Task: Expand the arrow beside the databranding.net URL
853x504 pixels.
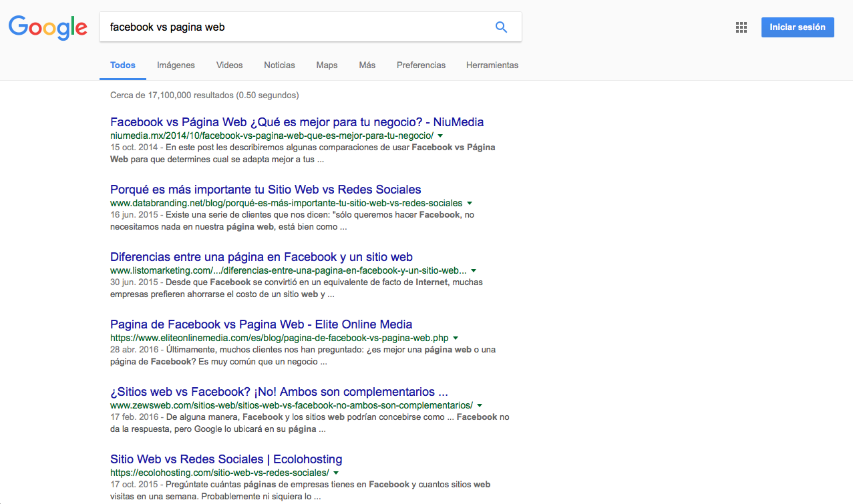Action: [470, 203]
